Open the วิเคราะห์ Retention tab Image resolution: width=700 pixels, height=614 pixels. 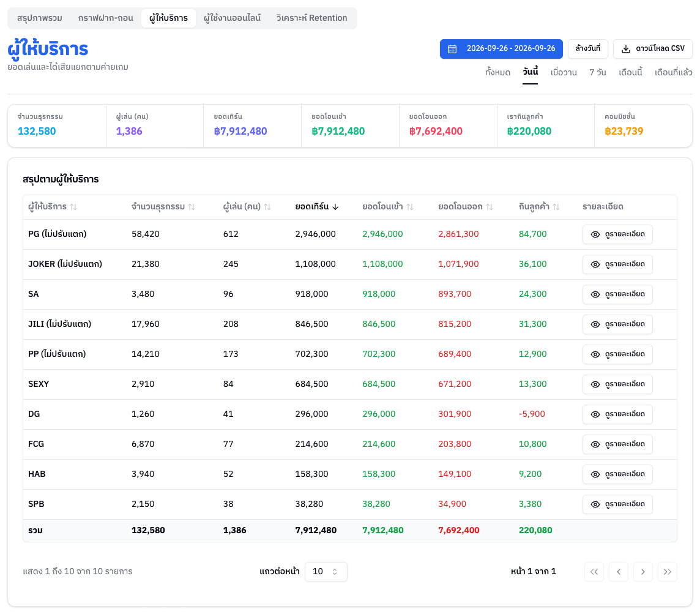(311, 18)
